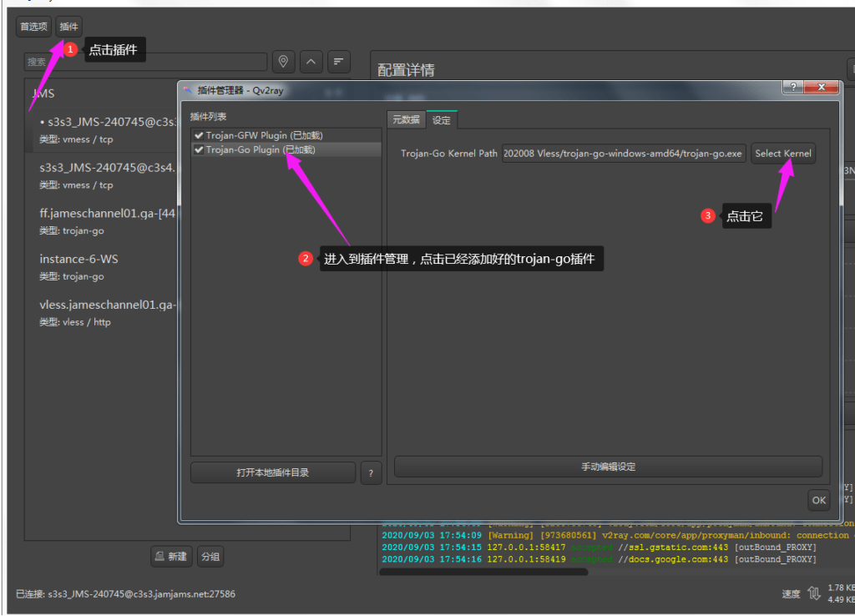Viewport: 855px width, 616px height.
Task: Toggle the Trojan-Go Plugin checkbox
Action: [x=199, y=150]
